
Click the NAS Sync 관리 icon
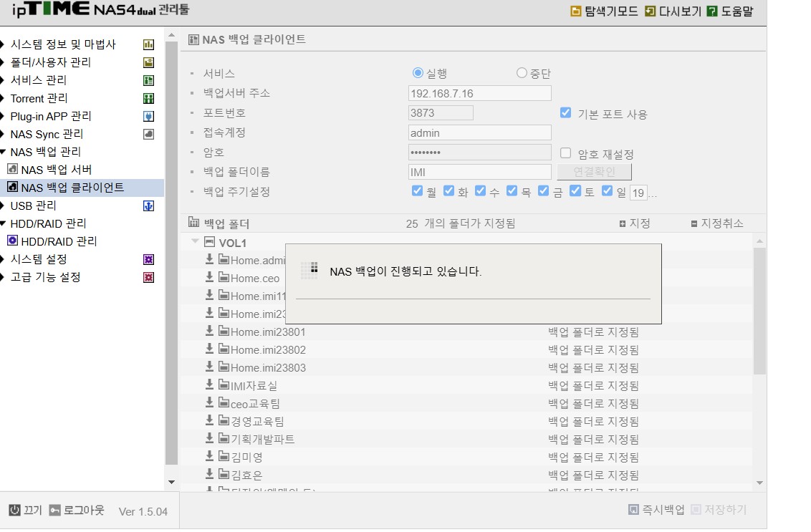148,135
